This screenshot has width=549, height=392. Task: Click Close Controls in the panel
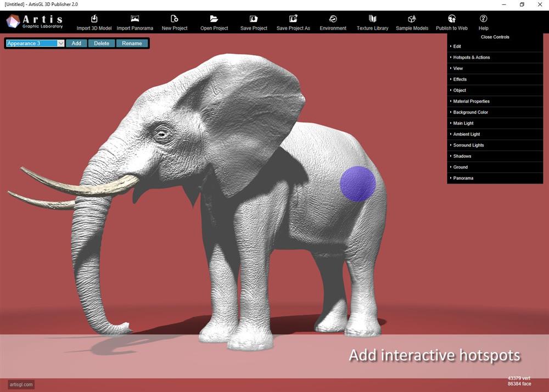(x=495, y=37)
